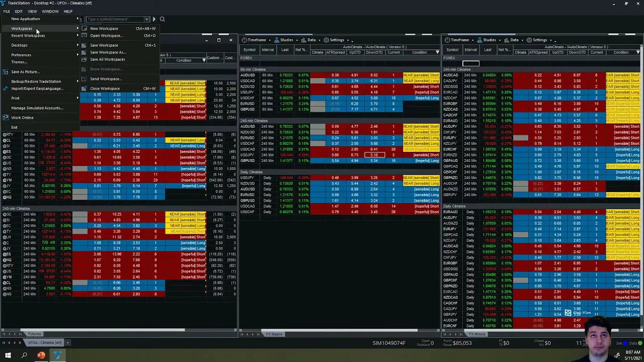Viewport: 644px width, 362px height.
Task: Open Windows taskbar search
Action: point(24,355)
